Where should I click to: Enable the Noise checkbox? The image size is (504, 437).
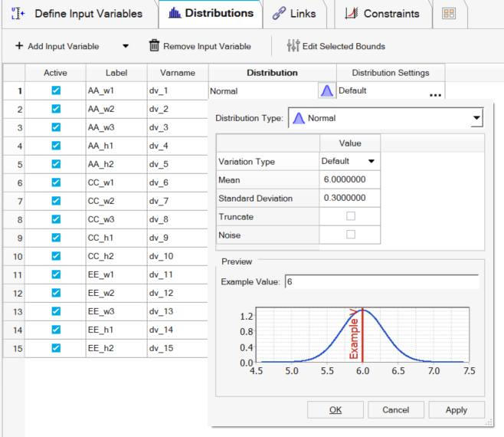pos(351,235)
